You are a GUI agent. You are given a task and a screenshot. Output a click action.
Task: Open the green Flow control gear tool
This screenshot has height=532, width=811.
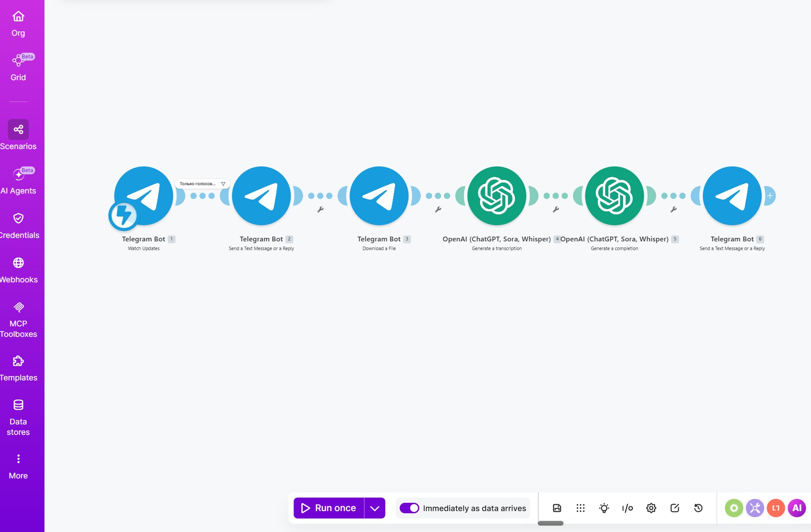click(734, 508)
